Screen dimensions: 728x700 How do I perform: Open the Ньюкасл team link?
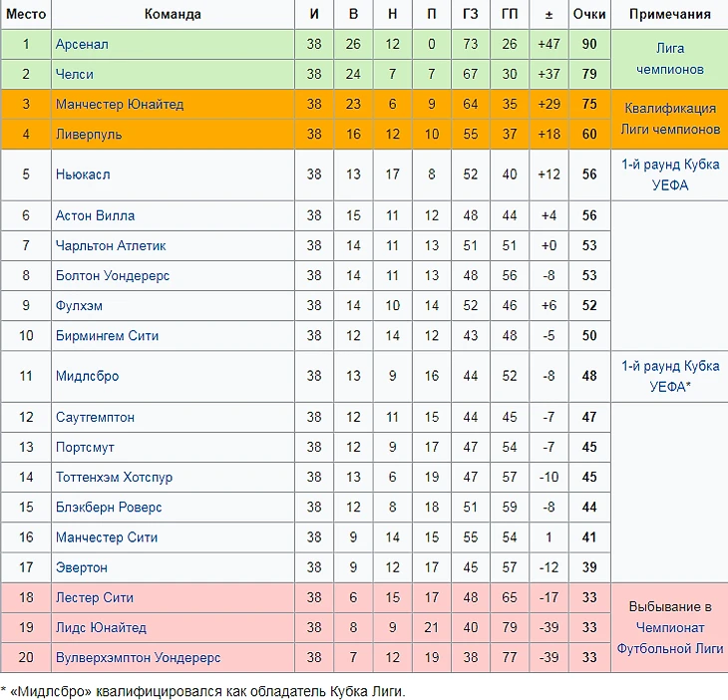[x=83, y=175]
